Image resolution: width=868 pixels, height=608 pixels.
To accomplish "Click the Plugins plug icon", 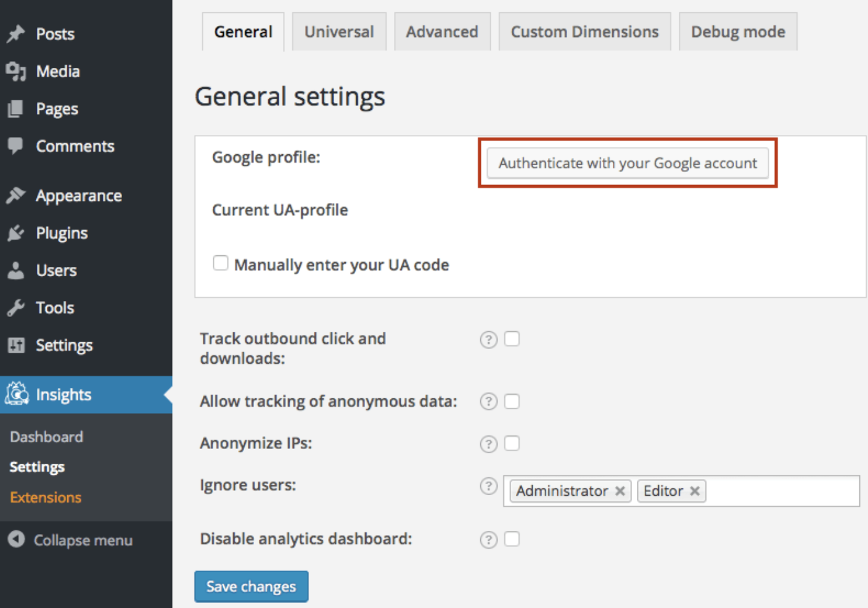I will point(16,233).
